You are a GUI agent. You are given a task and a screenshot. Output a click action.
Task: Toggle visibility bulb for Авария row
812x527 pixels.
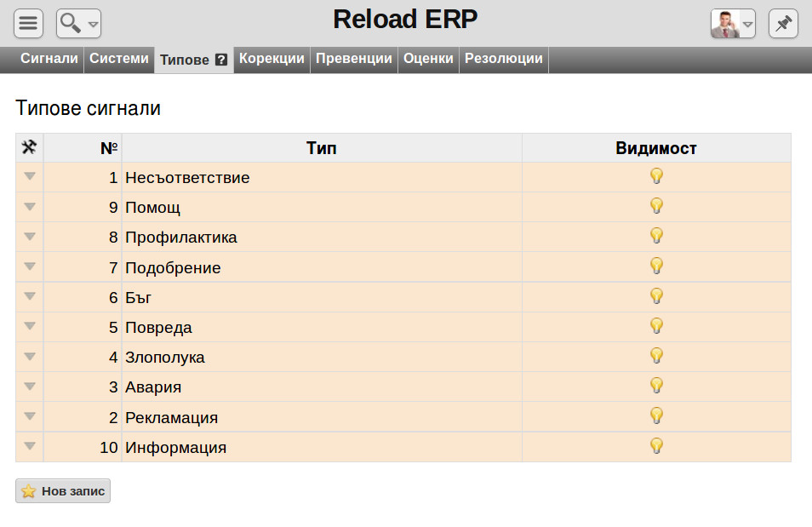coord(656,386)
